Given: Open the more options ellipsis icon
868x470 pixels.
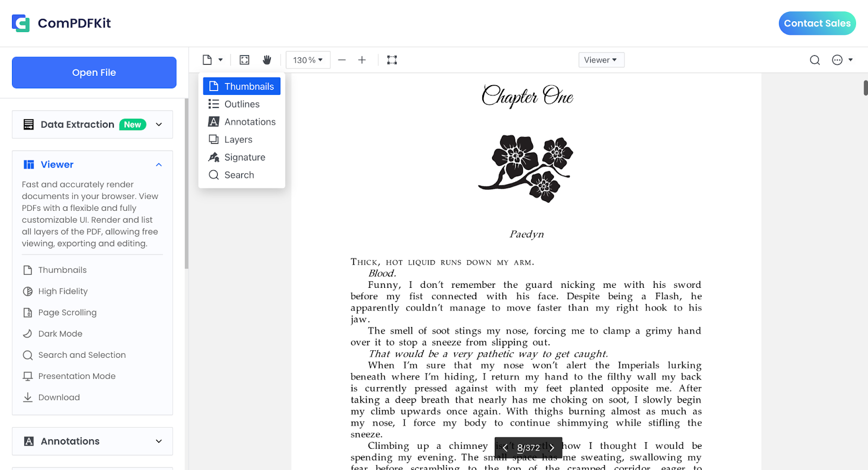Looking at the screenshot, I should point(837,60).
